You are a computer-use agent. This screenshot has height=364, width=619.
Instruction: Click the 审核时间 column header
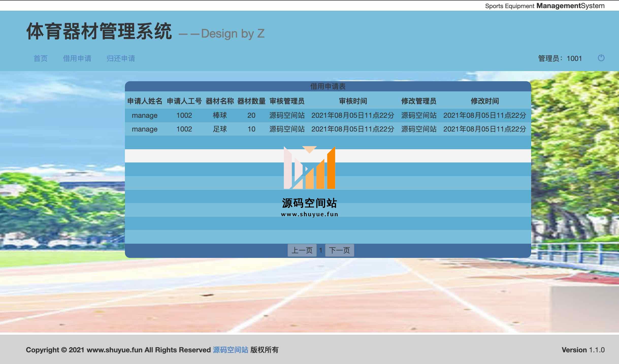pos(353,101)
